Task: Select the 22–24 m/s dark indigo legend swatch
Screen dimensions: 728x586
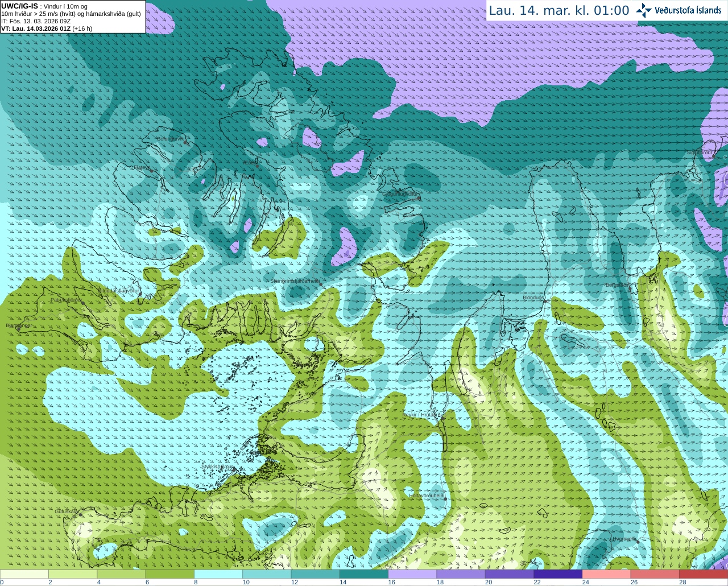Action: pyautogui.click(x=558, y=574)
